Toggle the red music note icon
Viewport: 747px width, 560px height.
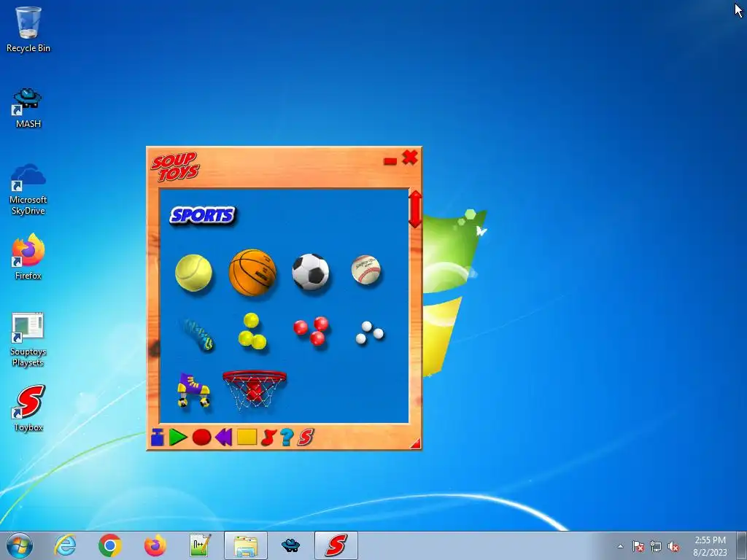tap(268, 437)
